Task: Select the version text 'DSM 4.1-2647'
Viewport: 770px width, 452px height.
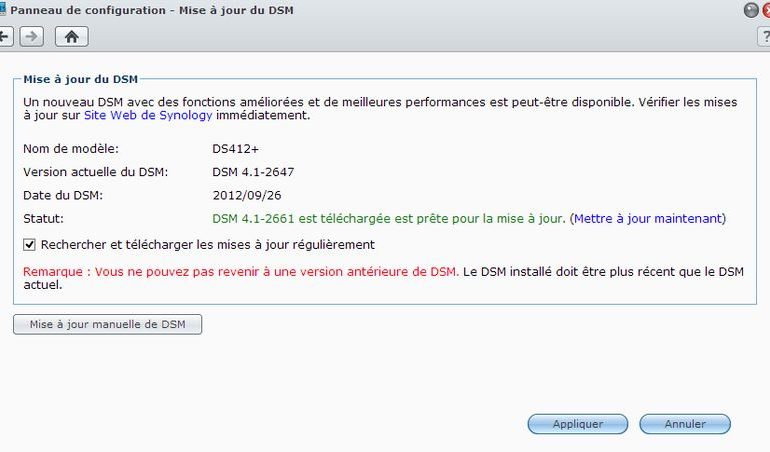Action: point(253,172)
